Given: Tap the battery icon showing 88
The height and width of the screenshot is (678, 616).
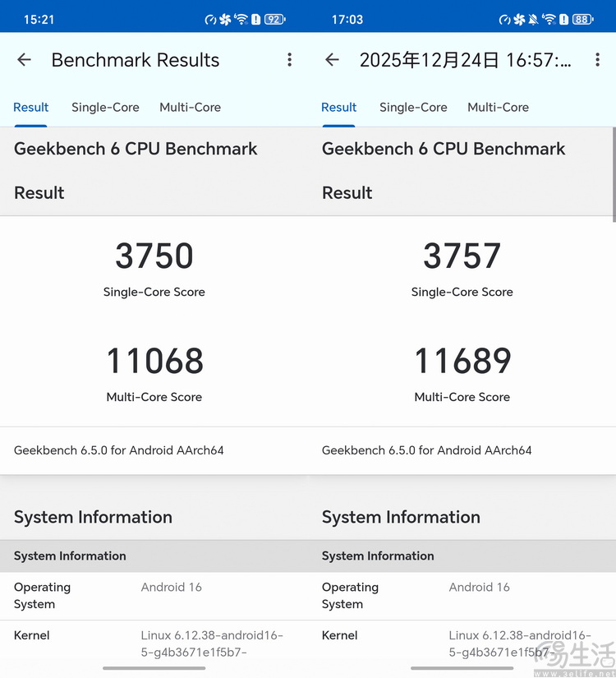Looking at the screenshot, I should [582, 19].
